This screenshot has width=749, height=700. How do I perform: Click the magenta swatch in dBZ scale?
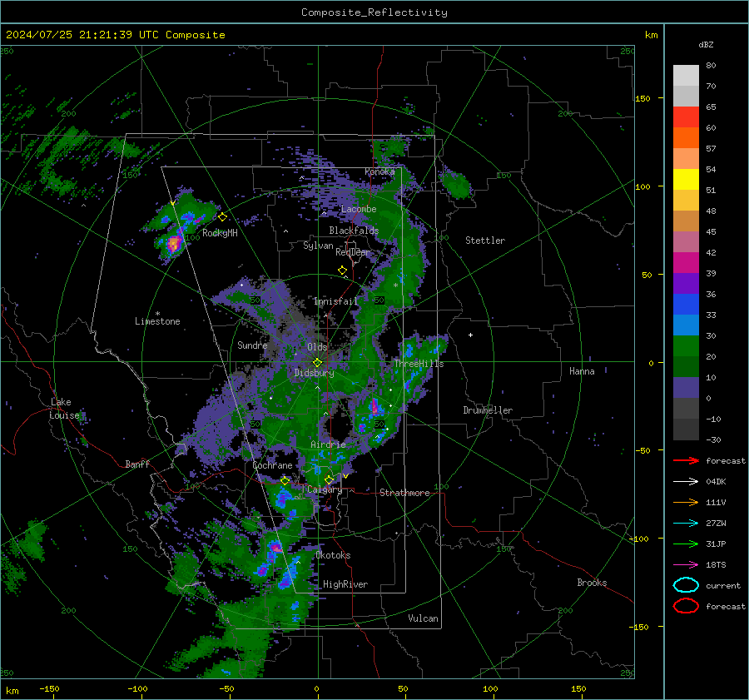tap(686, 263)
